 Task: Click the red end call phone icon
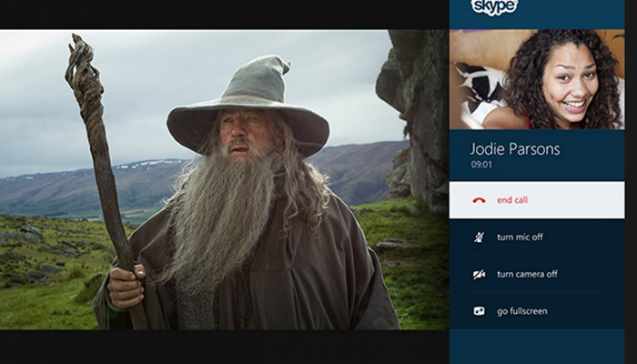point(479,200)
